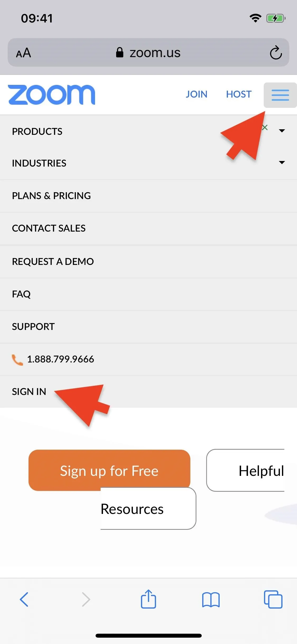Expand the INDUSTRIES dropdown arrow
This screenshot has height=644, width=297.
[282, 163]
